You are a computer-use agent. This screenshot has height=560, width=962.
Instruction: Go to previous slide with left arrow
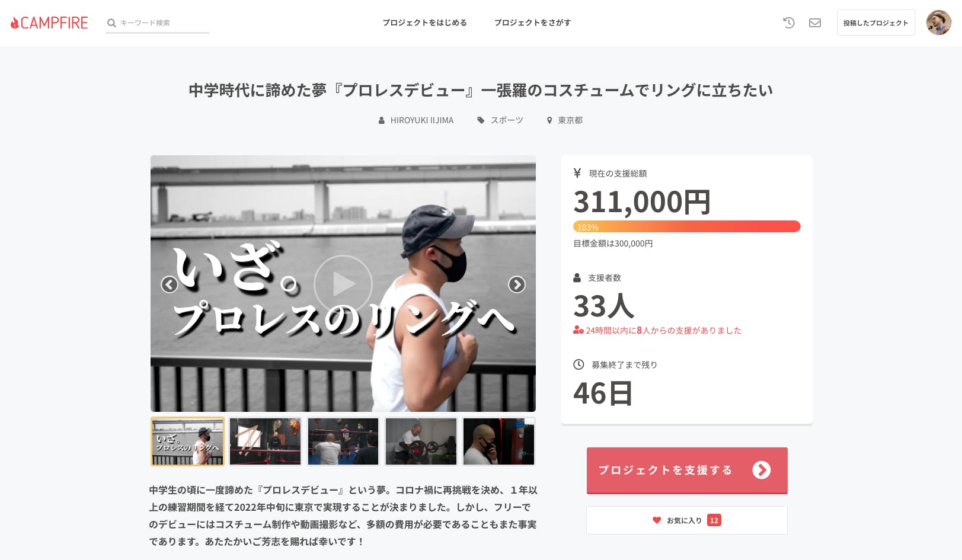pyautogui.click(x=170, y=284)
